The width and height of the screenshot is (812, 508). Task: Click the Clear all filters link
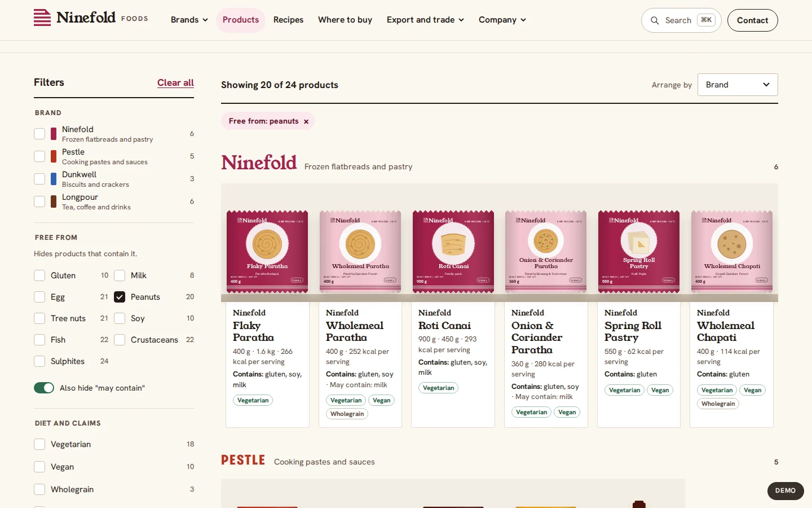175,82
